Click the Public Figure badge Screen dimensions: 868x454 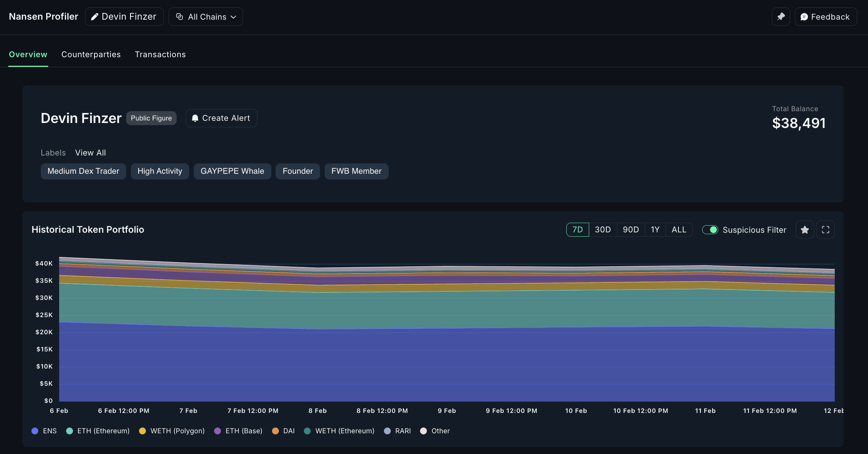pyautogui.click(x=151, y=118)
